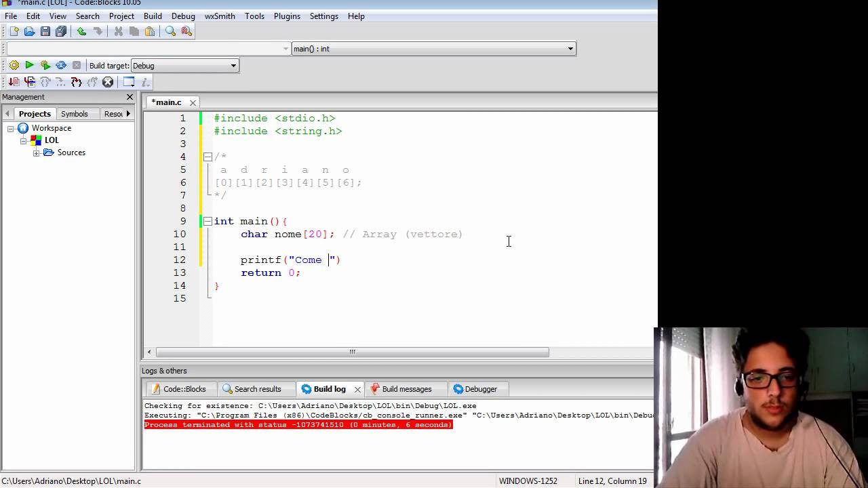Paste from clipboard icon
Screen dimensions: 868x488
click(150, 31)
